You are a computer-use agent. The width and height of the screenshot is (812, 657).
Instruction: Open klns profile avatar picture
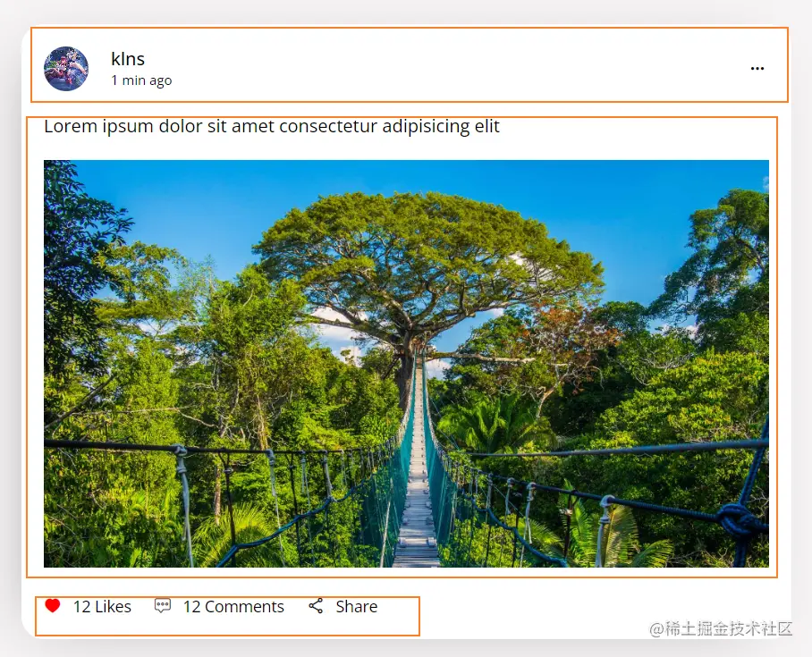pyautogui.click(x=66, y=69)
